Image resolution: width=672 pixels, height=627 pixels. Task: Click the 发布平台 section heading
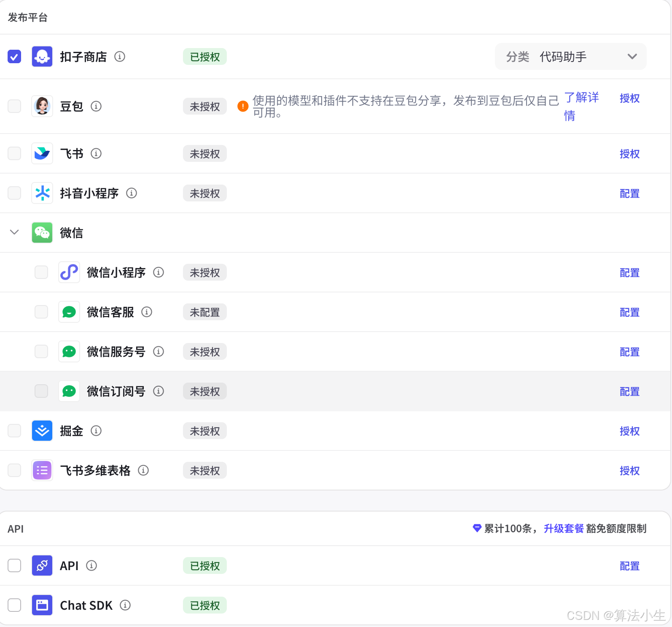tap(28, 17)
